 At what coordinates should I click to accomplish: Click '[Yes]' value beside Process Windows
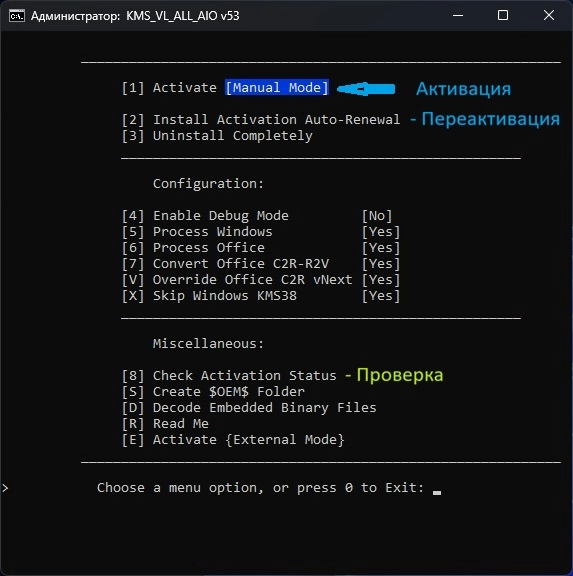pos(381,232)
